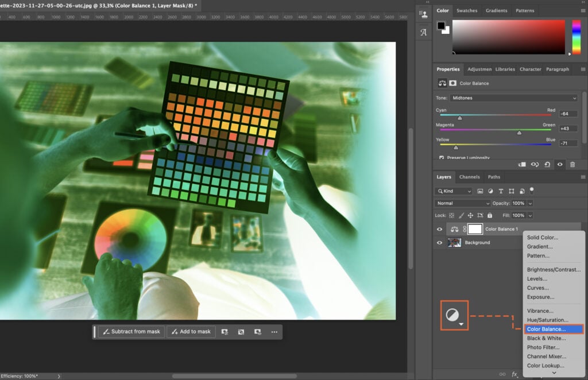Click the fx layer styles icon
Image resolution: width=588 pixels, height=380 pixels.
[x=514, y=374]
